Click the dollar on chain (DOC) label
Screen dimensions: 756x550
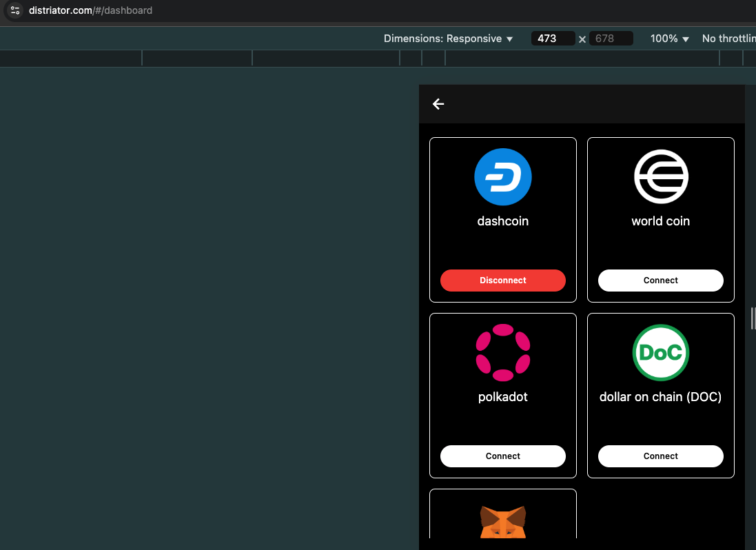pos(660,397)
